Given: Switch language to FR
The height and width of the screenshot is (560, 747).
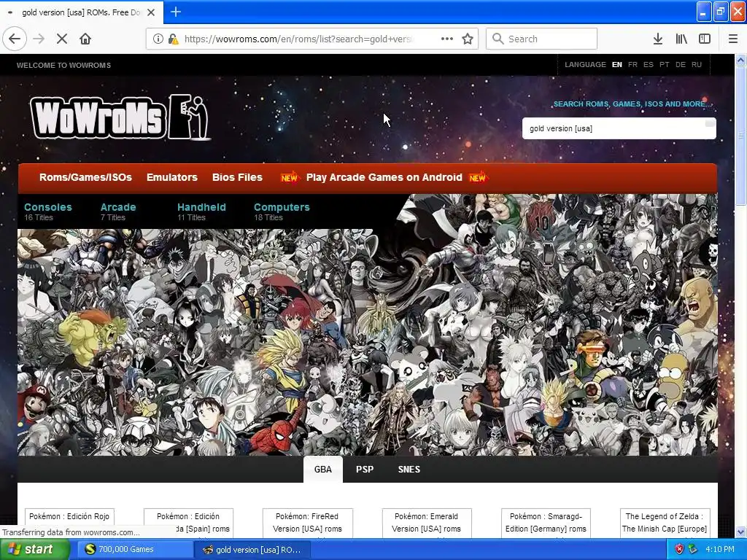Looking at the screenshot, I should click(632, 65).
